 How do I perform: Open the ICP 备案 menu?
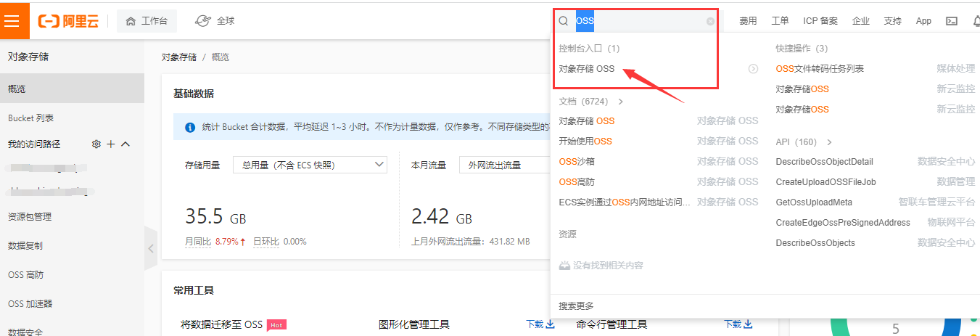[820, 21]
